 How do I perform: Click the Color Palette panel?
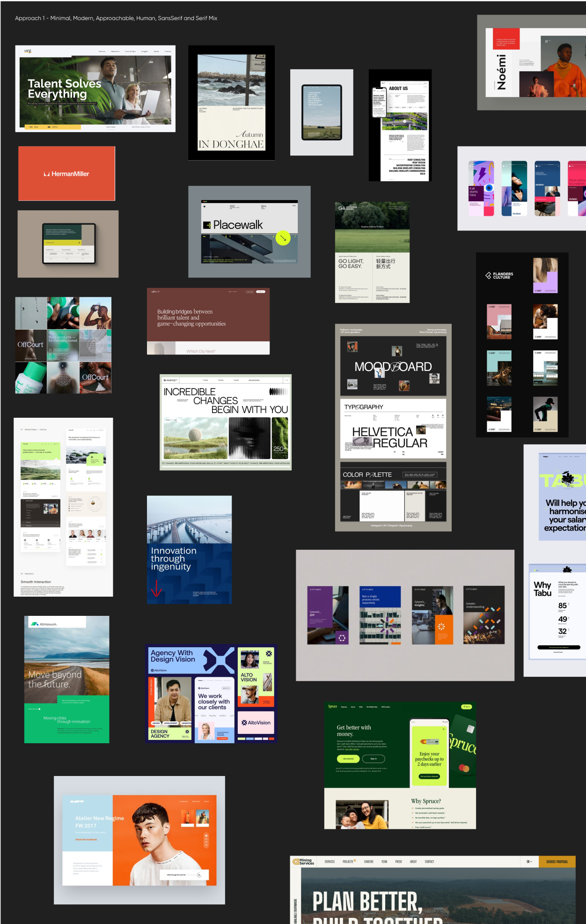pyautogui.click(x=393, y=493)
